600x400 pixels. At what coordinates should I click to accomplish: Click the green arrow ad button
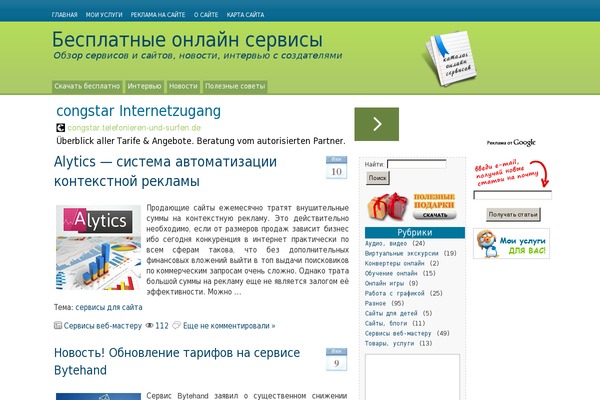click(377, 124)
